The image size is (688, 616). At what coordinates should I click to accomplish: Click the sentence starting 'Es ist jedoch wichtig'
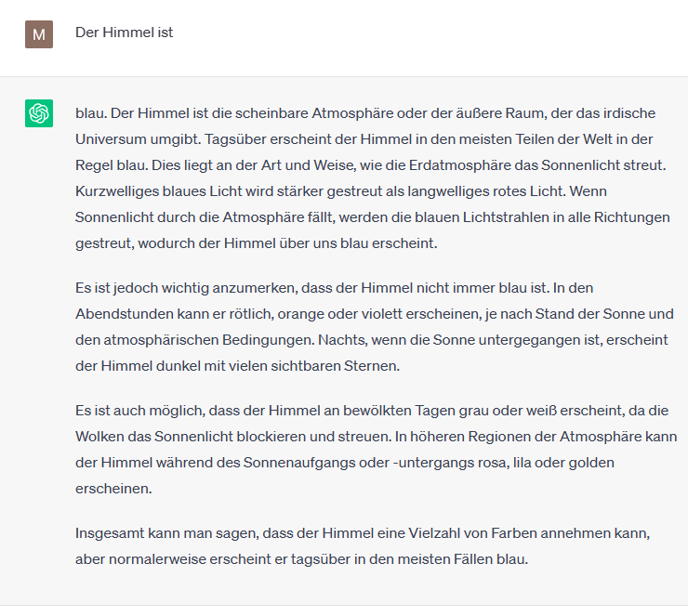click(x=312, y=288)
